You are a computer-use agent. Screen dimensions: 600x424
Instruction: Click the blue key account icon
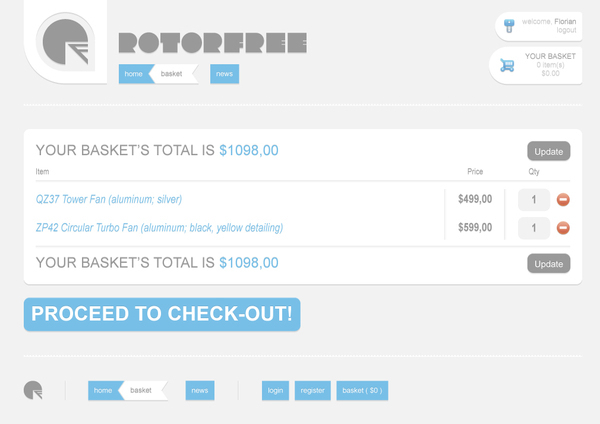click(x=509, y=26)
